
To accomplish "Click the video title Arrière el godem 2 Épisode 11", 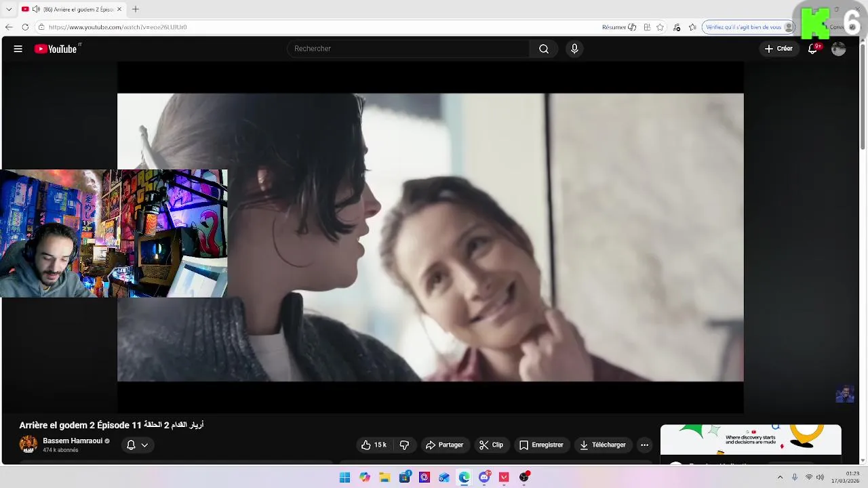I will tap(111, 425).
